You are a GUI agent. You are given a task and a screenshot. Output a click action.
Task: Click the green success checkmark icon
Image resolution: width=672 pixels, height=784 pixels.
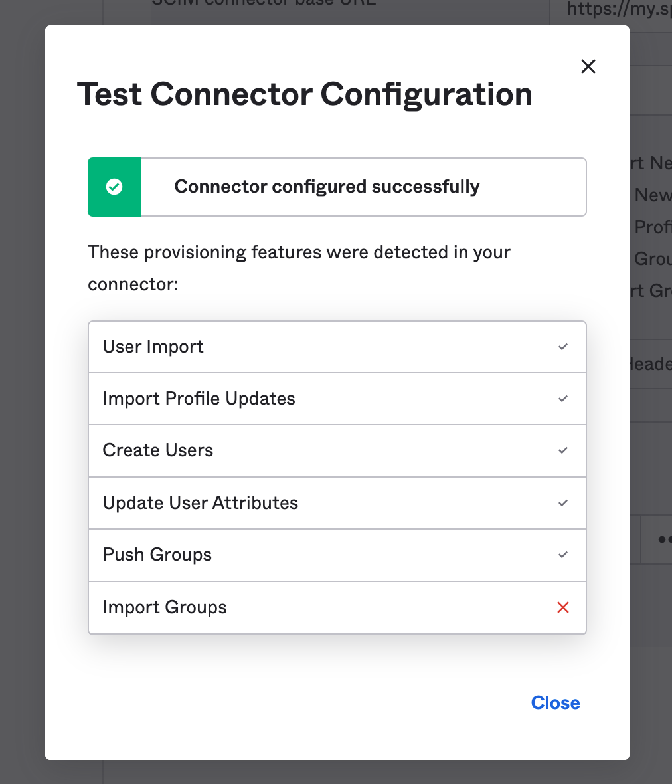(114, 187)
